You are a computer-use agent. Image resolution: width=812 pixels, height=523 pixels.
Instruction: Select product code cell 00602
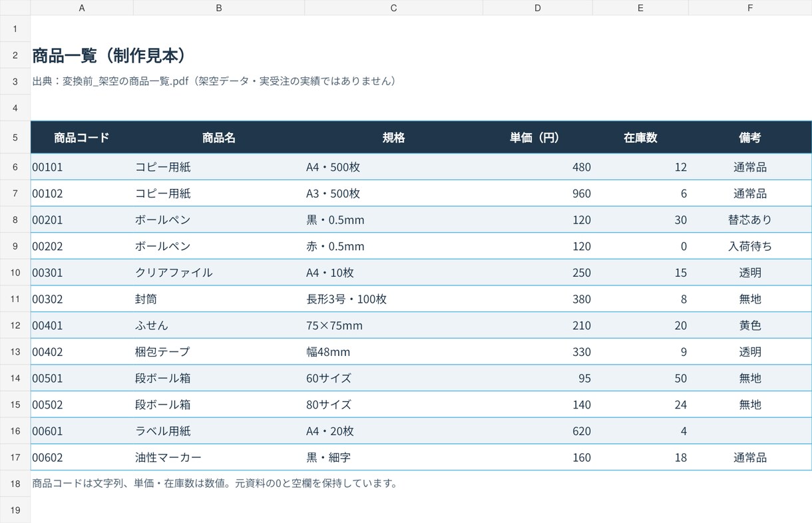pos(82,457)
